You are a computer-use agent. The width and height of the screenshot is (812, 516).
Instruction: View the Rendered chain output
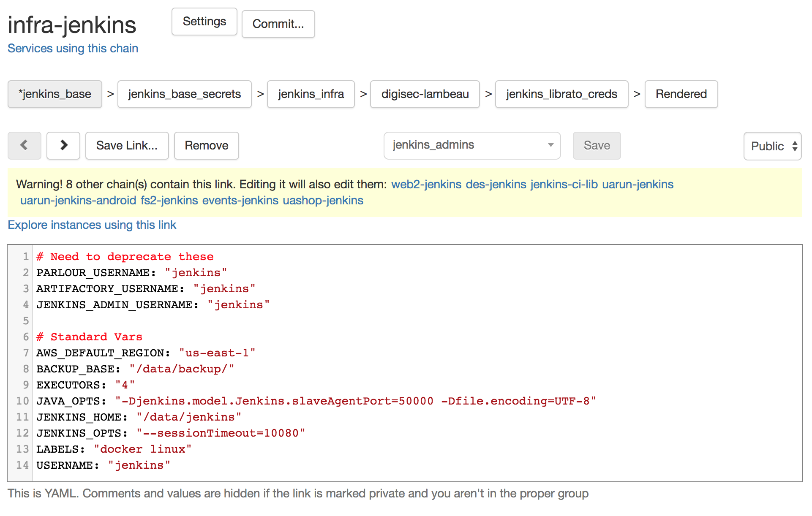681,94
